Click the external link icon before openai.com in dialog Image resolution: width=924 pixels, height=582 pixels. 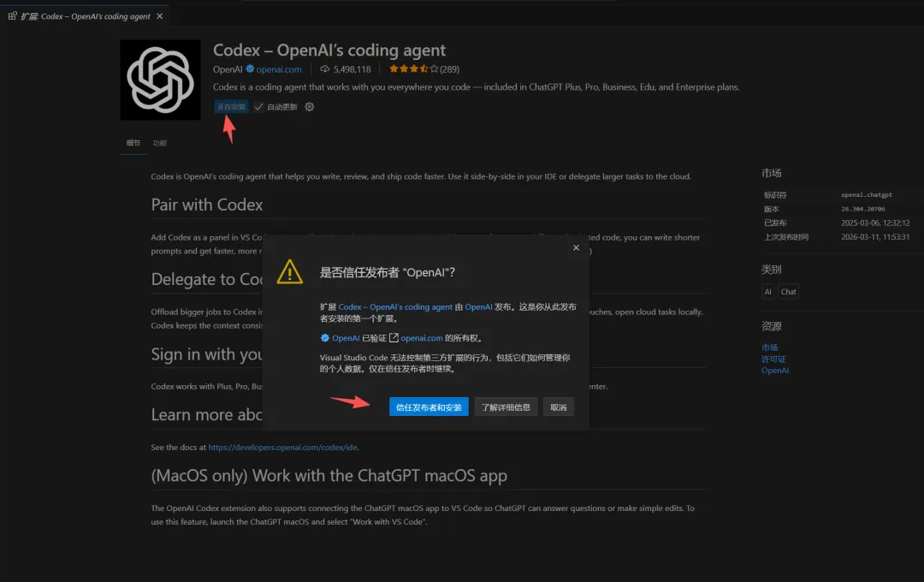(394, 338)
